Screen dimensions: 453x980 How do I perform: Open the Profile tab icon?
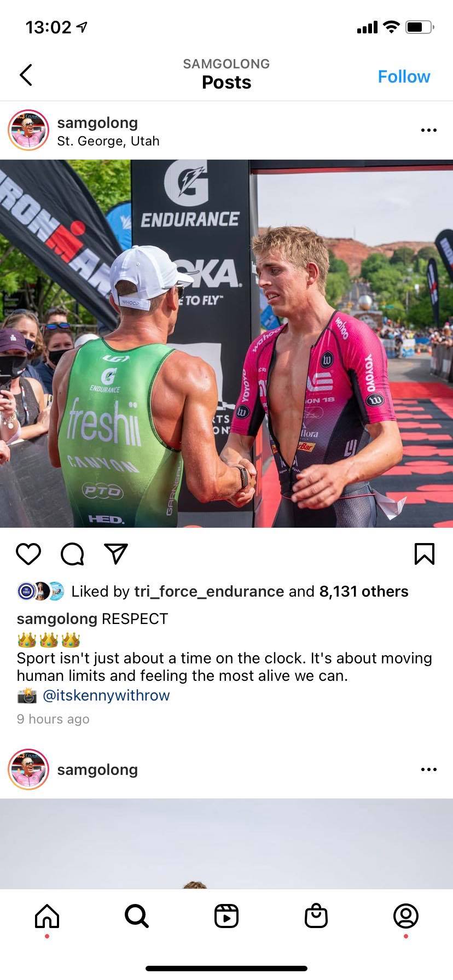(x=406, y=916)
